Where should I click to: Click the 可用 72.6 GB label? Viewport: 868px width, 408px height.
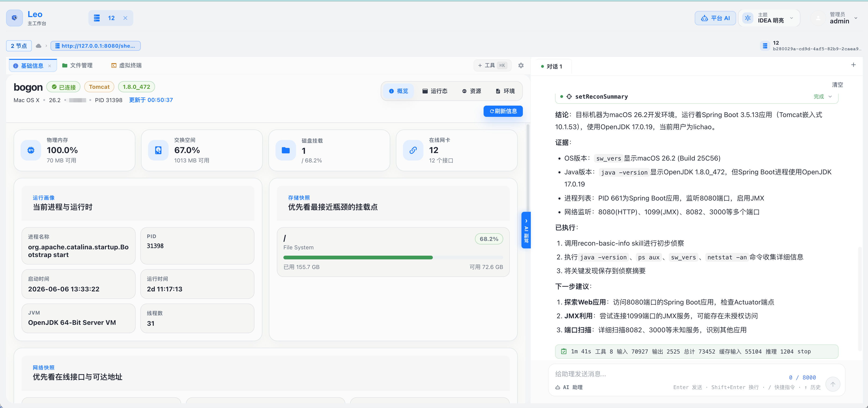[486, 267]
